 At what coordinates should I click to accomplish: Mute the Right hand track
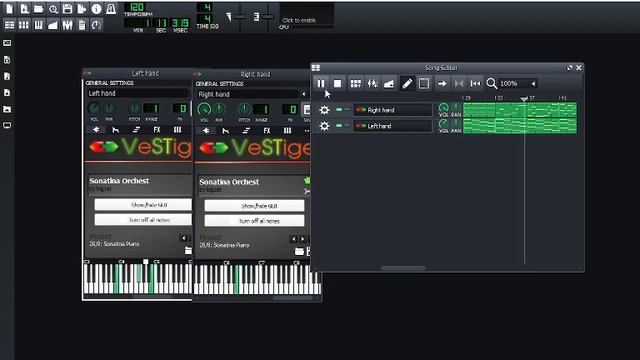pos(339,109)
